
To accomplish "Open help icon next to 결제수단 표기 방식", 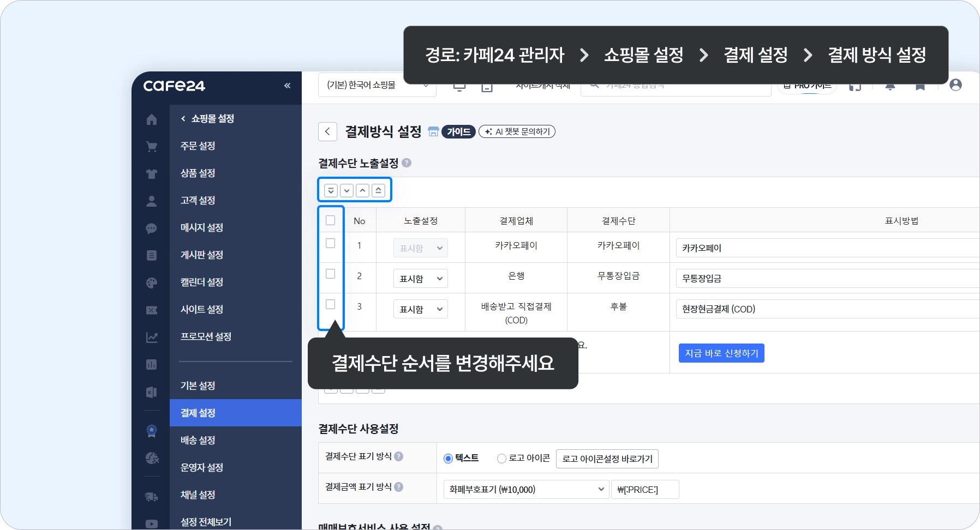I will (x=399, y=456).
